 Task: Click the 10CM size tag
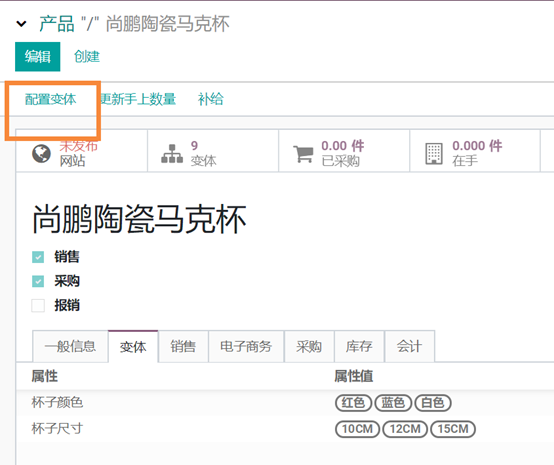tap(357, 429)
